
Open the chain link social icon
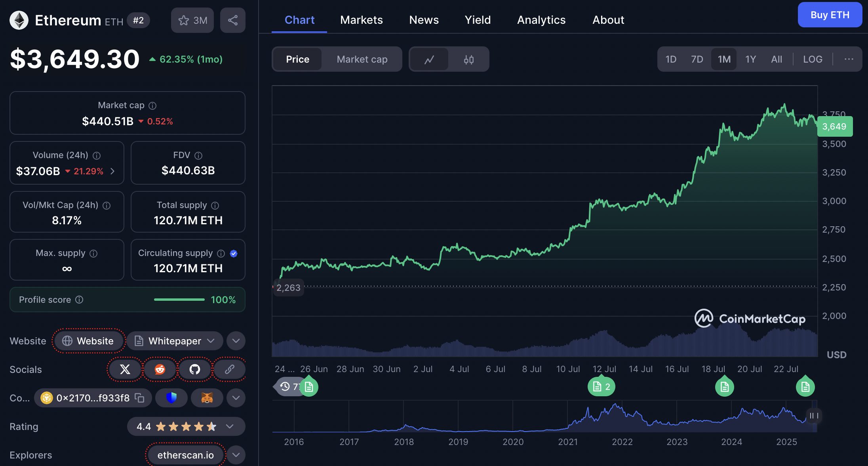pyautogui.click(x=230, y=369)
